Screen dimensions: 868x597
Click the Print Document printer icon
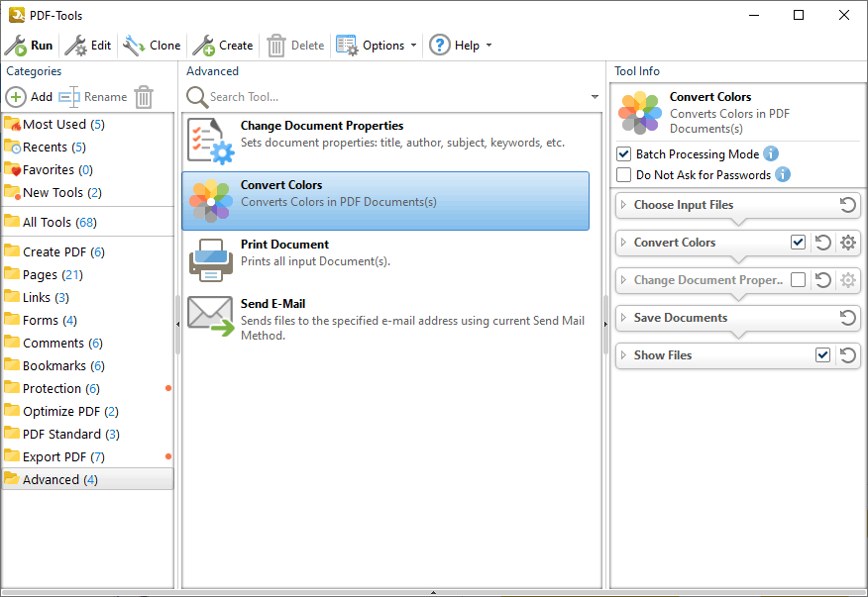pyautogui.click(x=210, y=260)
